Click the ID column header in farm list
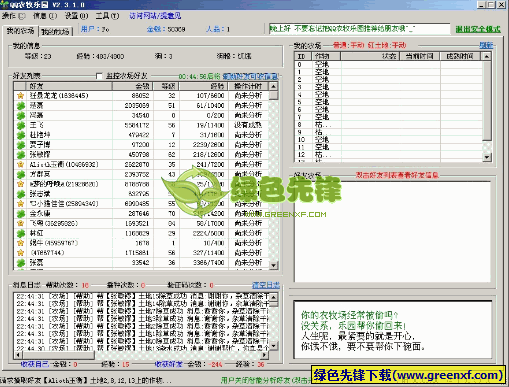Viewport: 509px width, 387px height. point(303,56)
